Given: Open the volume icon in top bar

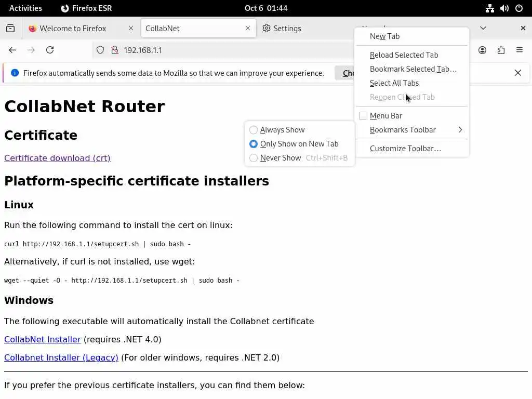Looking at the screenshot, I should pos(504,8).
